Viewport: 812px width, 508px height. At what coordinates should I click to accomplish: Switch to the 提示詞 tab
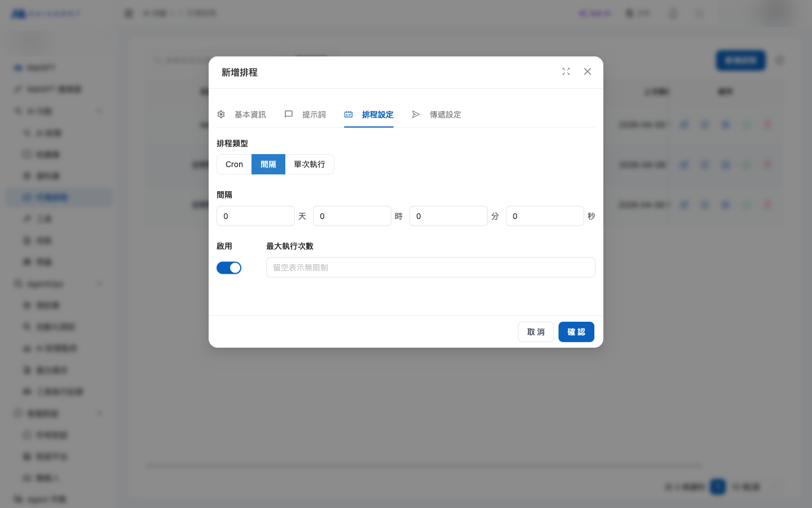(x=305, y=115)
